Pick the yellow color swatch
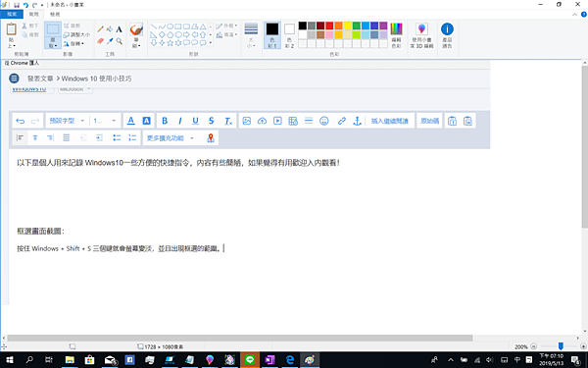The image size is (588, 368). [x=347, y=26]
